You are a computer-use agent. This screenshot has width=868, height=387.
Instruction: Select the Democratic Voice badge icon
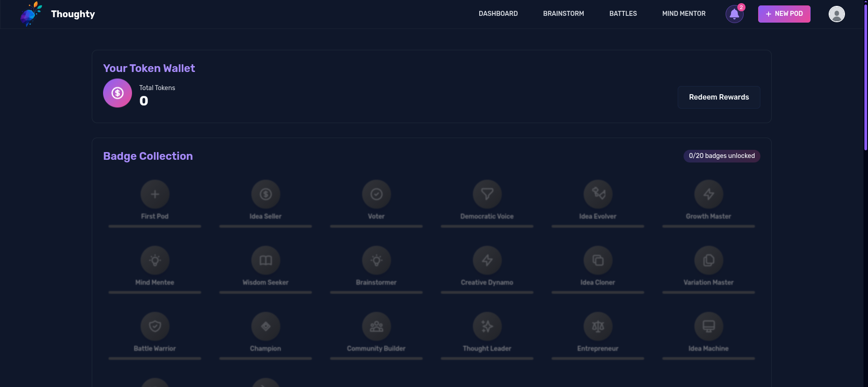[487, 194]
